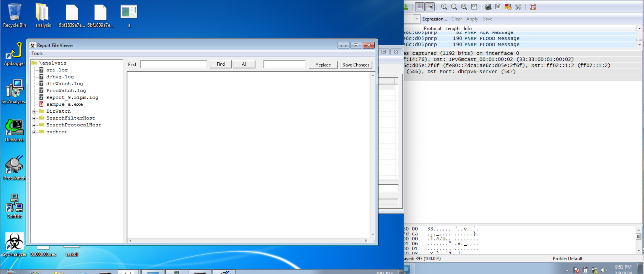Select the 00000000.res desktop file
Viewport: 644px width, 274px height.
point(43,251)
